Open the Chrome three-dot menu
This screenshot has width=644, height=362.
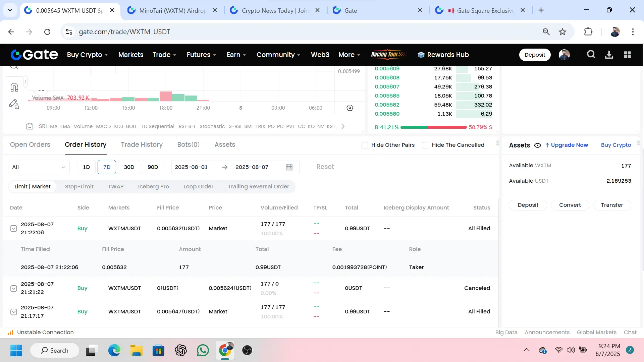point(633,32)
